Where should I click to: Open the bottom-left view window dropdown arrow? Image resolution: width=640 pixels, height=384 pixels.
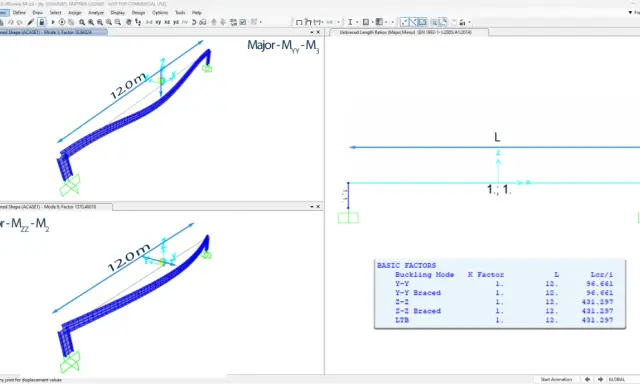(x=312, y=207)
